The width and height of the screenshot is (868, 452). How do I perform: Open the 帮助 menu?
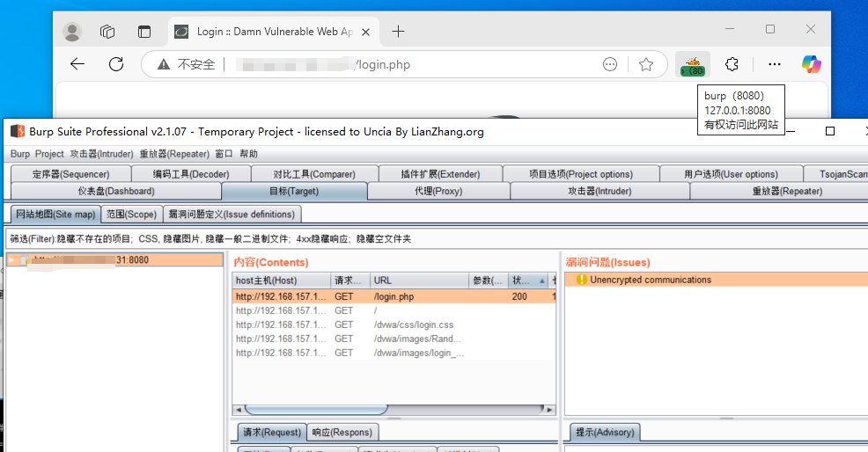pyautogui.click(x=248, y=154)
